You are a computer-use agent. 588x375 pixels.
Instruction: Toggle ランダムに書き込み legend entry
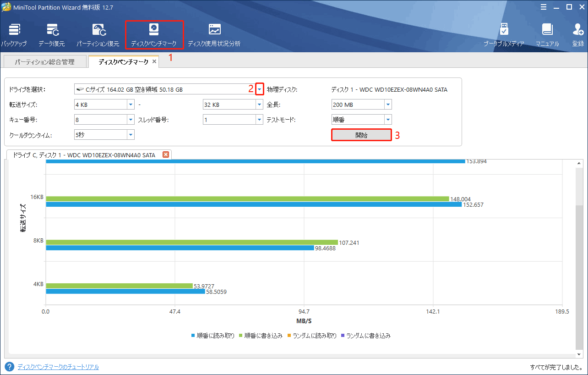[x=366, y=336]
